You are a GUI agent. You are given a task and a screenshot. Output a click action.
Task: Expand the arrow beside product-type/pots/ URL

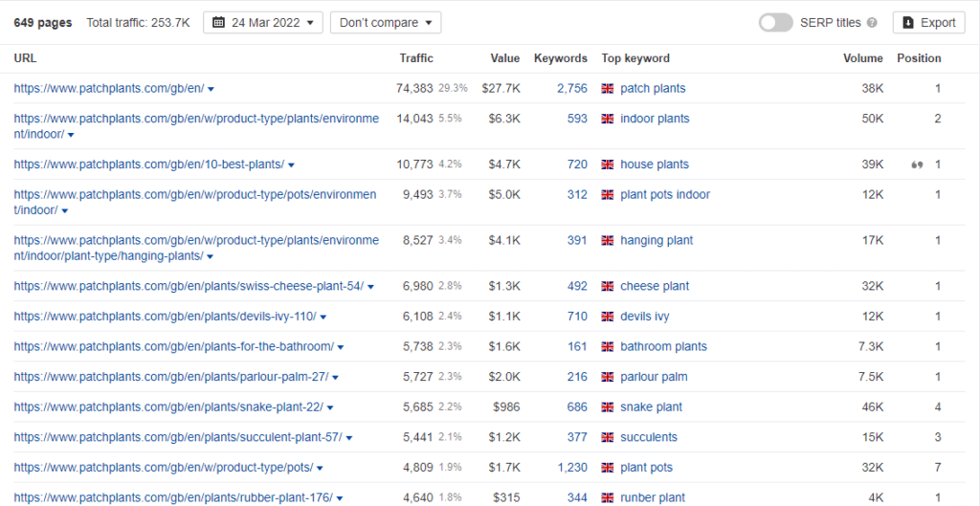(320, 469)
